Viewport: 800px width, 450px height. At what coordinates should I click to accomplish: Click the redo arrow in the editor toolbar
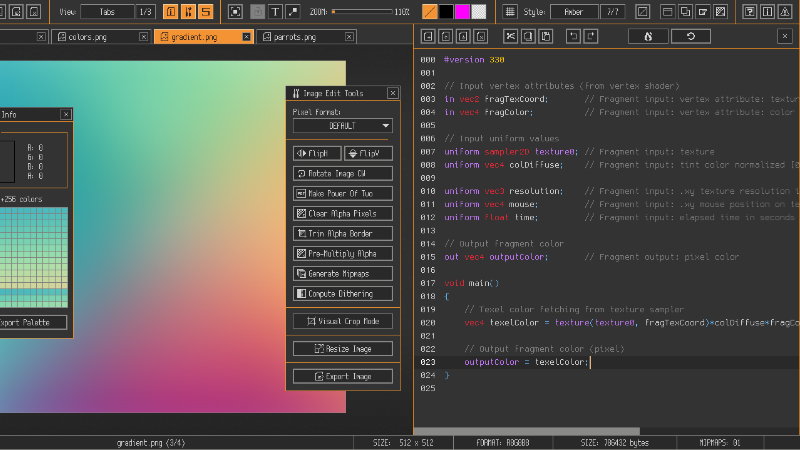[x=591, y=36]
